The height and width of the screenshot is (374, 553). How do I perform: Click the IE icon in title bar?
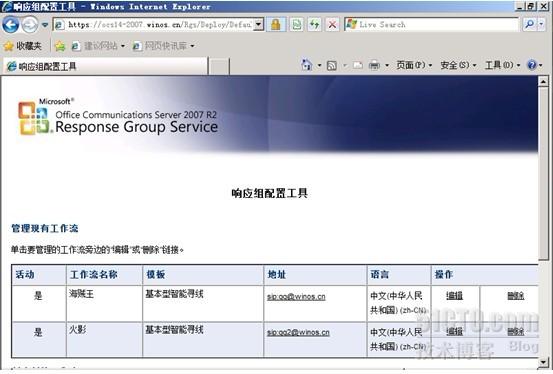[6, 6]
